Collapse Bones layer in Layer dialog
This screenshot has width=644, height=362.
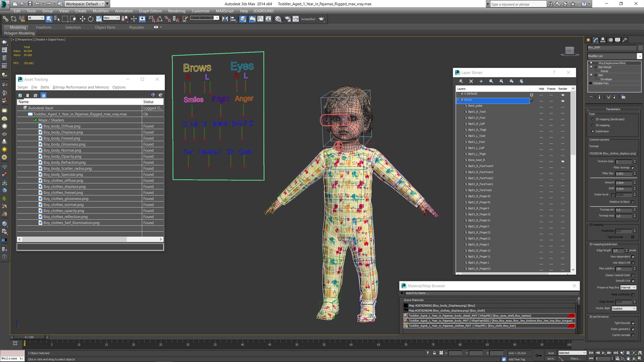tap(458, 100)
